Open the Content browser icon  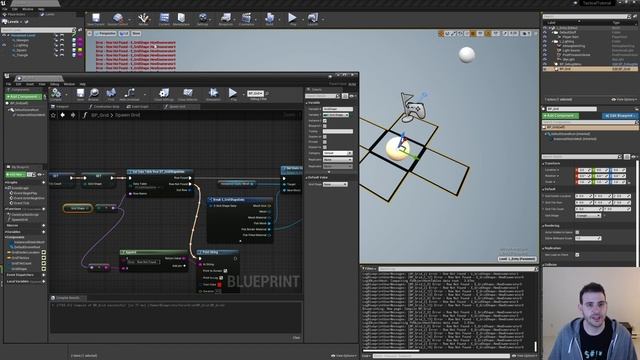(164, 19)
